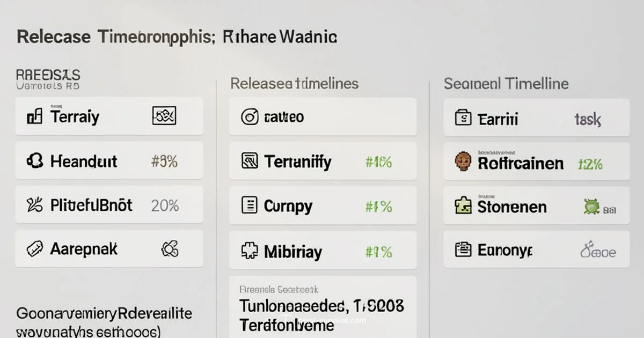Open the Tunlonaseded Terafonbeme card
The height and width of the screenshot is (338, 644).
tap(322, 308)
